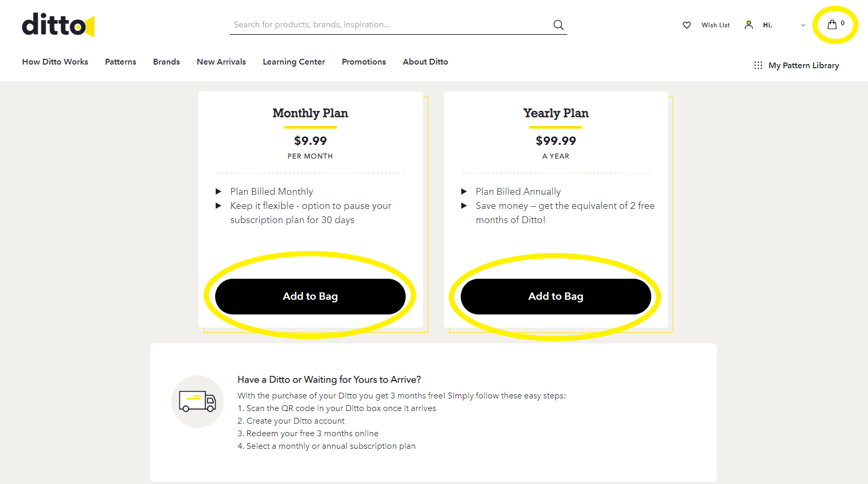
Task: Select the user profile icon next to Hi
Action: tap(748, 25)
